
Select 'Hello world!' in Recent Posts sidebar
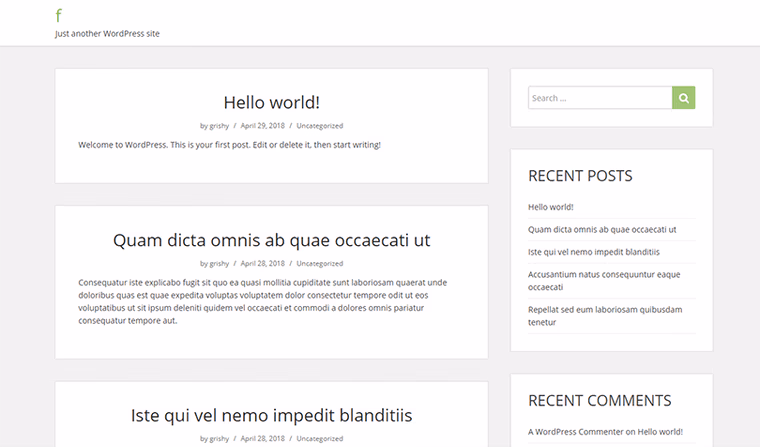click(x=550, y=207)
